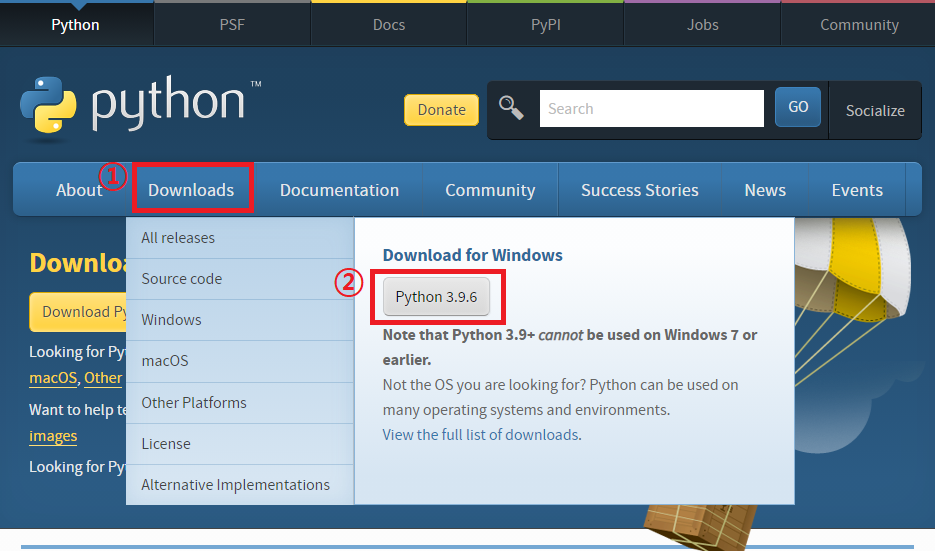Open the News navigation menu
The image size is (935, 551).
[765, 190]
